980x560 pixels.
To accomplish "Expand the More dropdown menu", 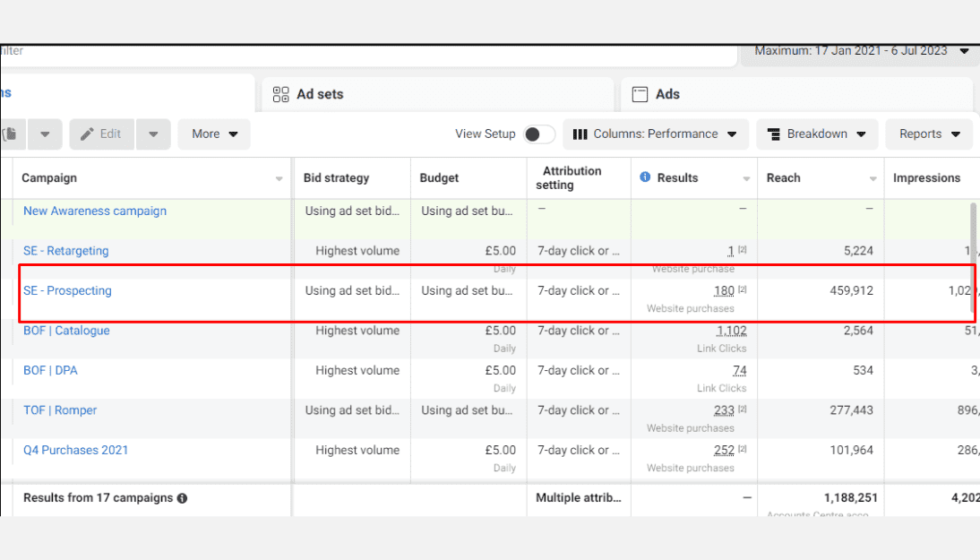I will click(x=214, y=134).
